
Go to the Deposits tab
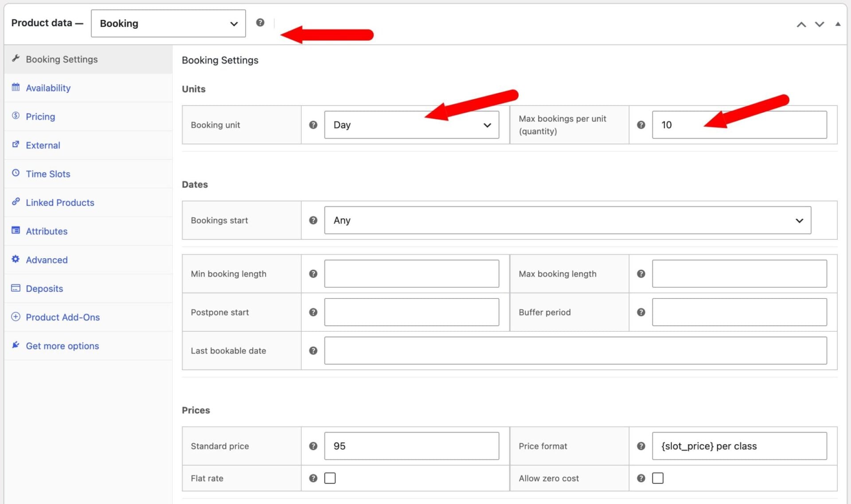coord(88,288)
